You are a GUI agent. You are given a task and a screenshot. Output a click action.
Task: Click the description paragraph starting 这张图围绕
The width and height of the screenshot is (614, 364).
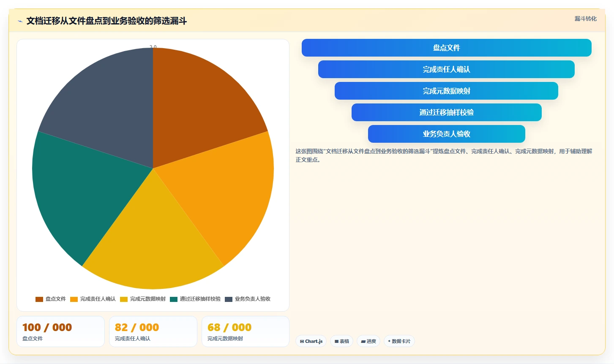coord(444,155)
